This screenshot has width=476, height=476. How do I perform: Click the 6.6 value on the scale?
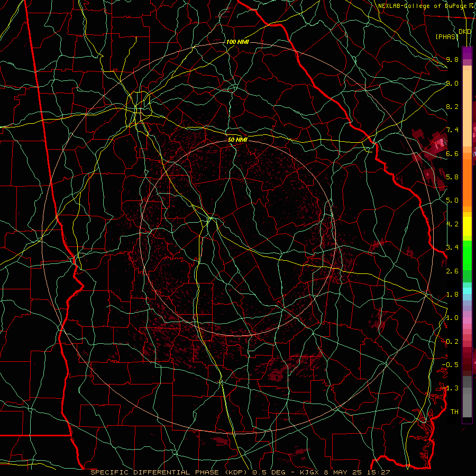tap(452, 153)
